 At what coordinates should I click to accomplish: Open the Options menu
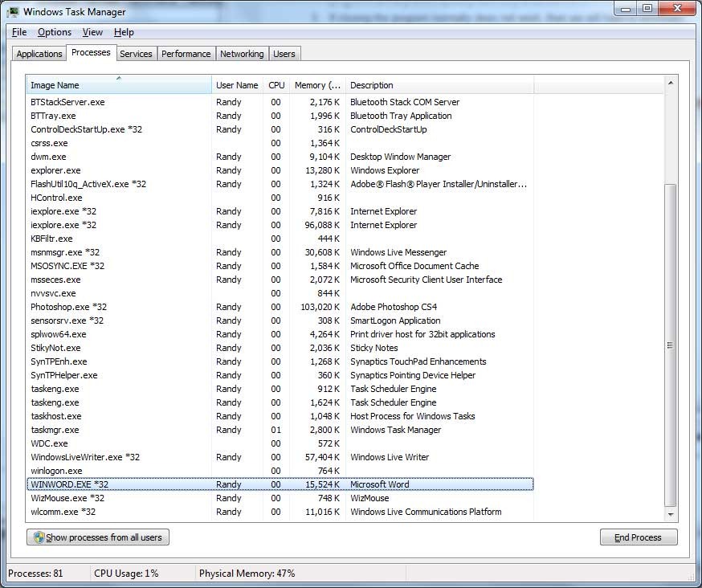click(55, 32)
